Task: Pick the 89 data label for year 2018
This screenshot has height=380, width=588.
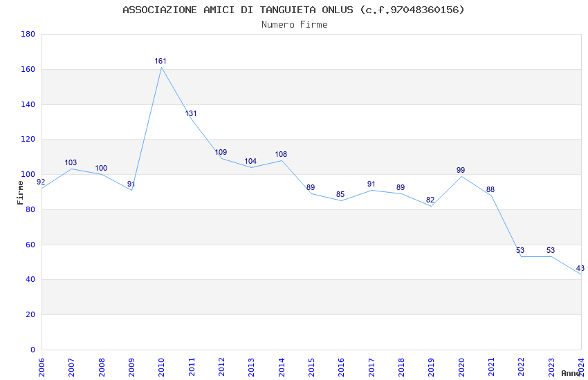Action: pyautogui.click(x=401, y=187)
